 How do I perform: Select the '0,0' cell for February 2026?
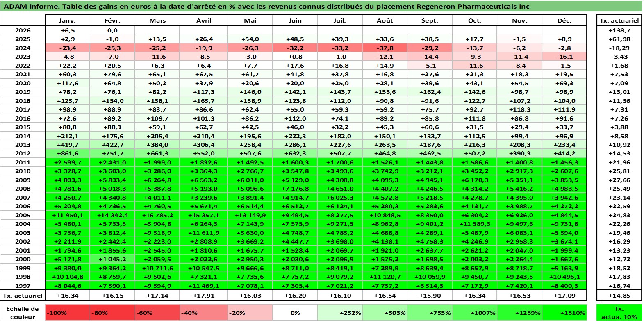coord(112,30)
